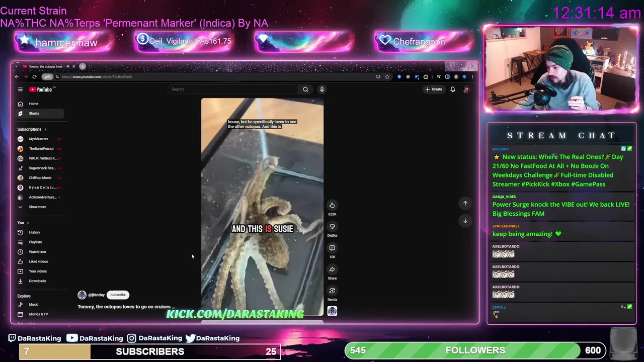Open MythBusters subscription channel
This screenshot has height=362, width=644.
(x=38, y=139)
